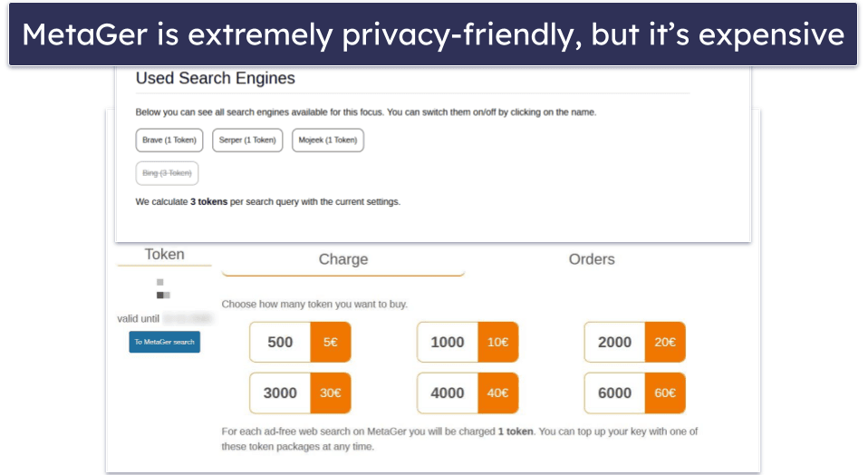Select the 6000 token amount
The height and width of the screenshot is (475, 868).
(x=615, y=393)
